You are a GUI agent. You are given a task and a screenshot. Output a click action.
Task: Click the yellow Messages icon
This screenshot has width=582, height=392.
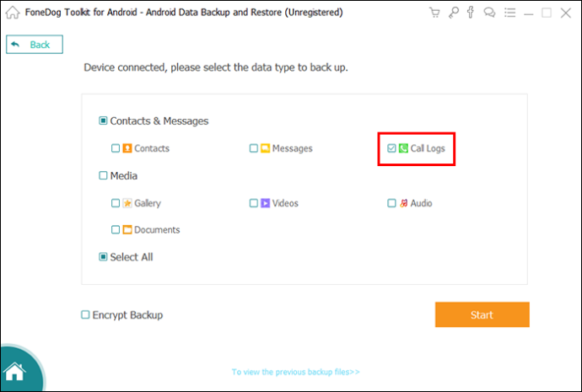tap(265, 148)
